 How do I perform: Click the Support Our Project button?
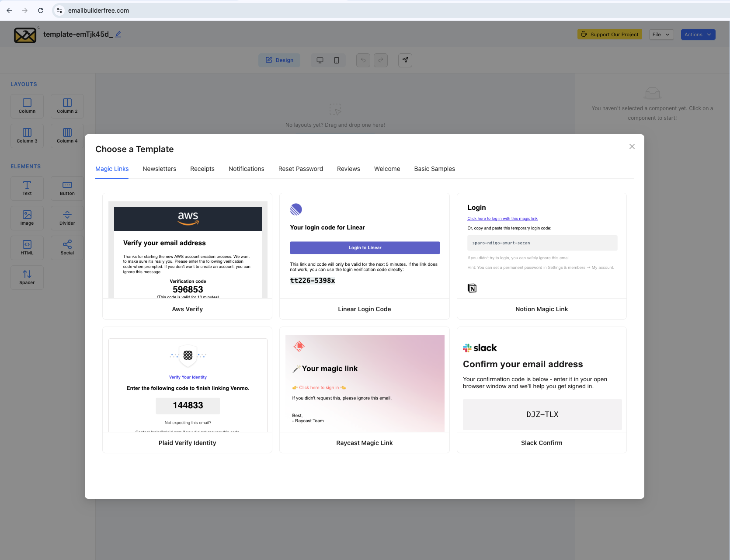click(x=609, y=34)
